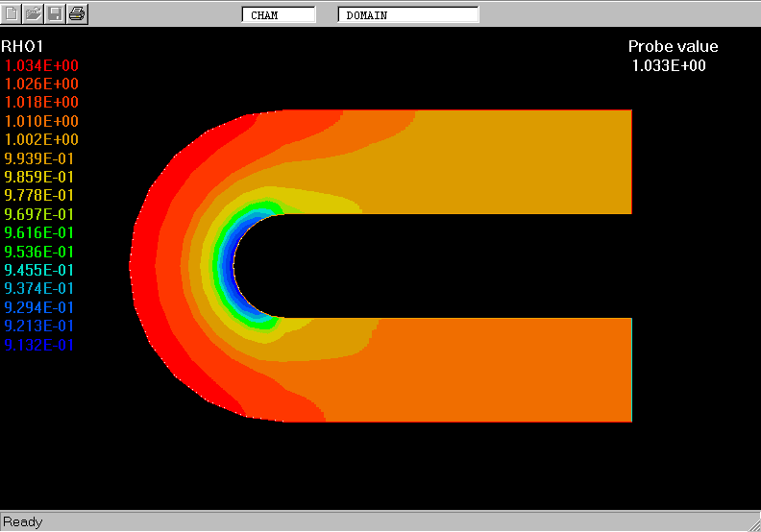Click the Ready status bar text
761x532 pixels.
coord(23,521)
